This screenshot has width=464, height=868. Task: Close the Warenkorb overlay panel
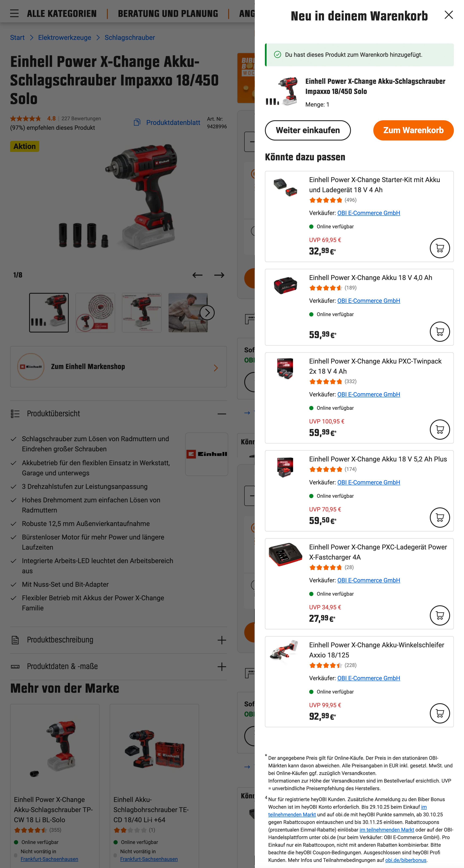pyautogui.click(x=449, y=15)
